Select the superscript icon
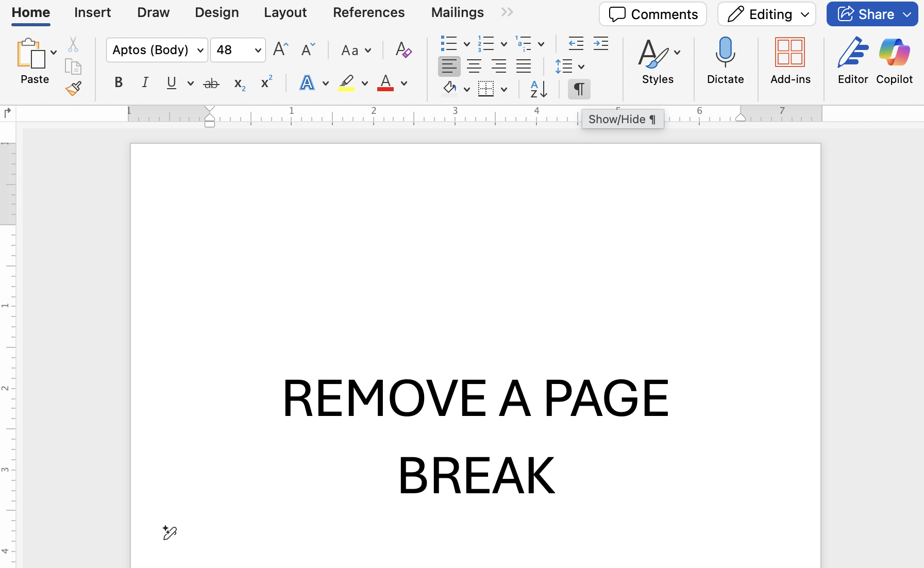924x568 pixels. coord(266,82)
